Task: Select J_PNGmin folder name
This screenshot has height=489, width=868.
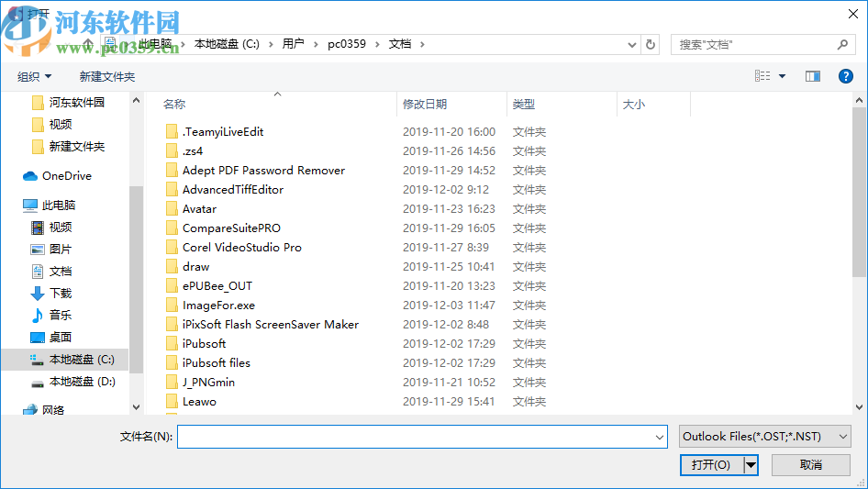Action: [x=208, y=383]
